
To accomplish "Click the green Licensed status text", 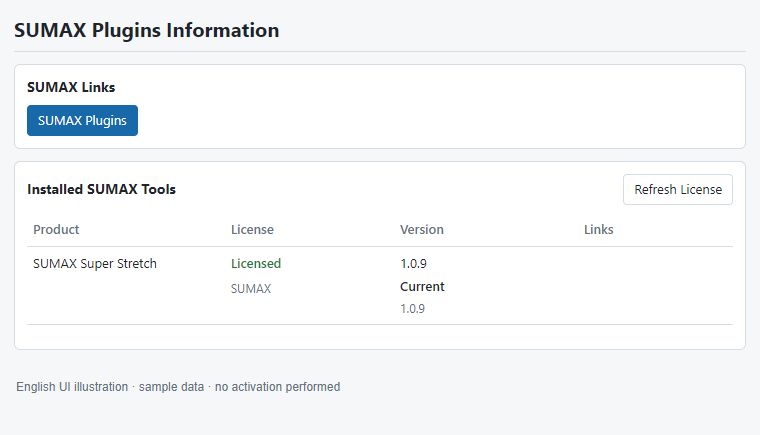I will click(x=256, y=264).
